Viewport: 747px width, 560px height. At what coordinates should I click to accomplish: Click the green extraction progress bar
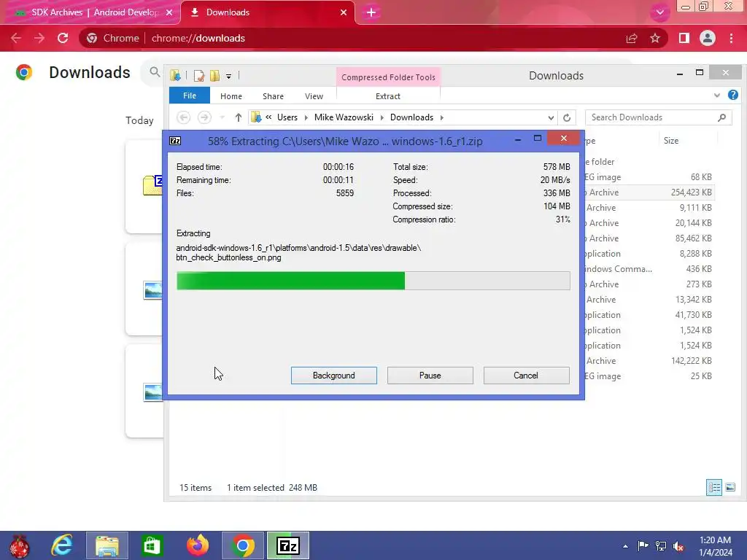click(373, 281)
